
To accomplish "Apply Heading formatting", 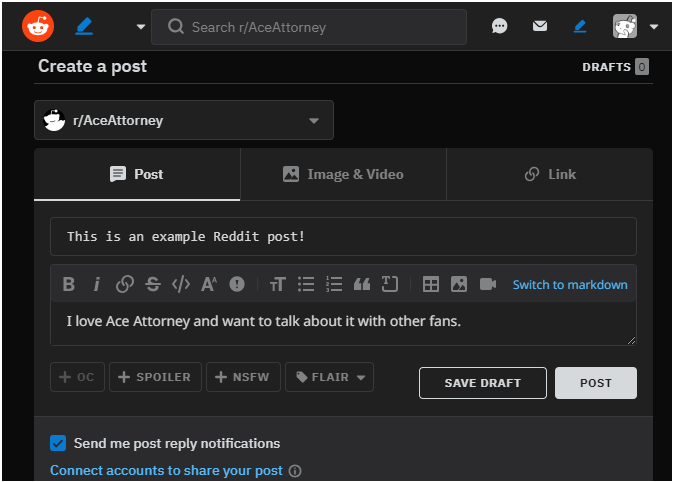I will (x=278, y=284).
